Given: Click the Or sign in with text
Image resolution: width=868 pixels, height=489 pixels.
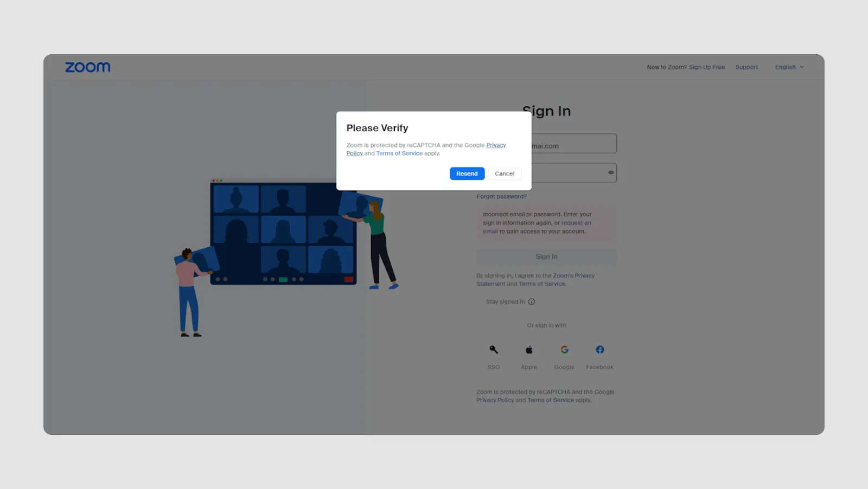Looking at the screenshot, I should [x=546, y=325].
